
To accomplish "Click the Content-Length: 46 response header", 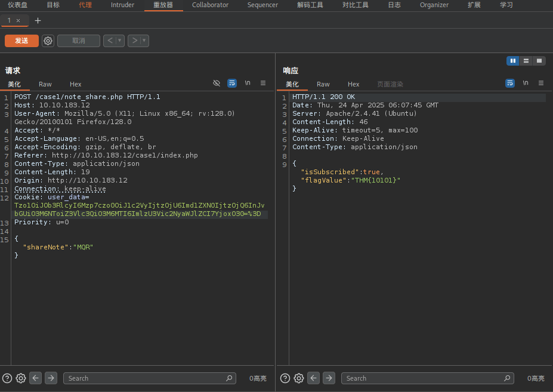I will [x=330, y=122].
